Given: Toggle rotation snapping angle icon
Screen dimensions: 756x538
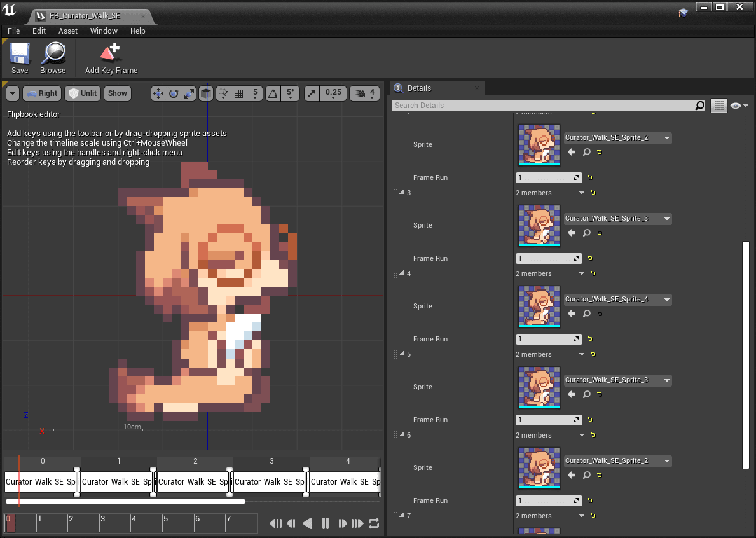Looking at the screenshot, I should [x=273, y=93].
